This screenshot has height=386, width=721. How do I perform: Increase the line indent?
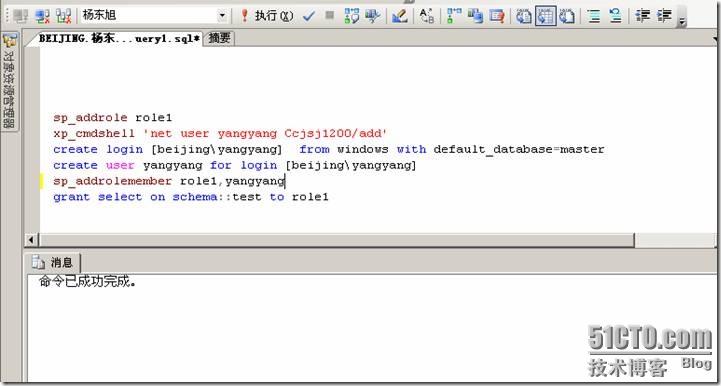point(664,16)
